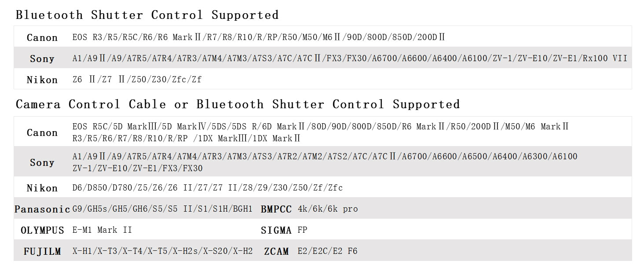The height and width of the screenshot is (264, 644).
Task: Click the BMPCC brand label
Action: coord(276,209)
